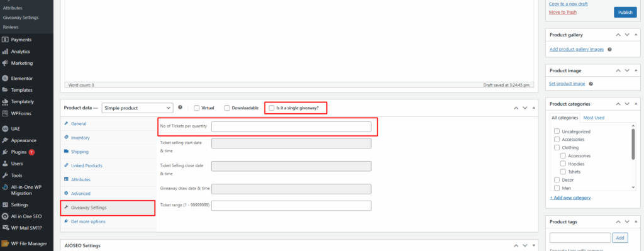Click the Users person icon
The image size is (644, 251).
tap(5, 164)
